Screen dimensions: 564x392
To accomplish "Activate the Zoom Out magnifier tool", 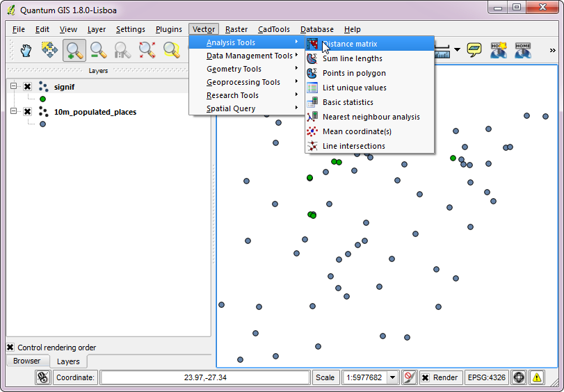I will (98, 50).
